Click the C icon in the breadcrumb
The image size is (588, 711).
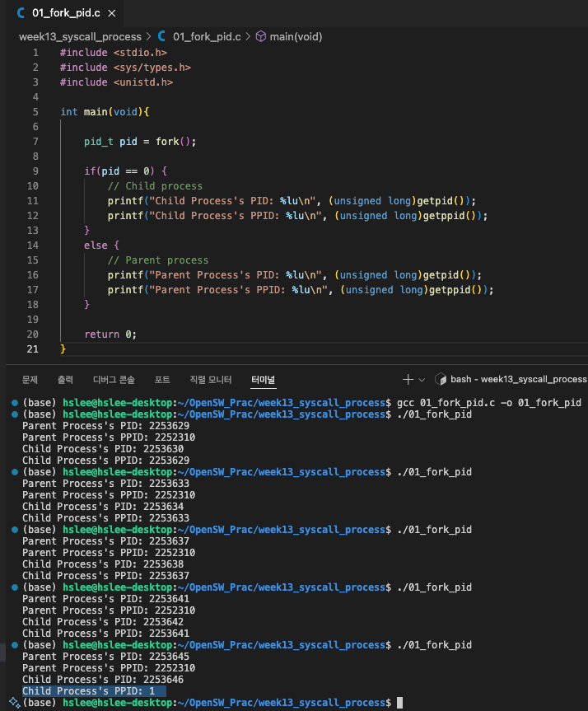click(162, 36)
